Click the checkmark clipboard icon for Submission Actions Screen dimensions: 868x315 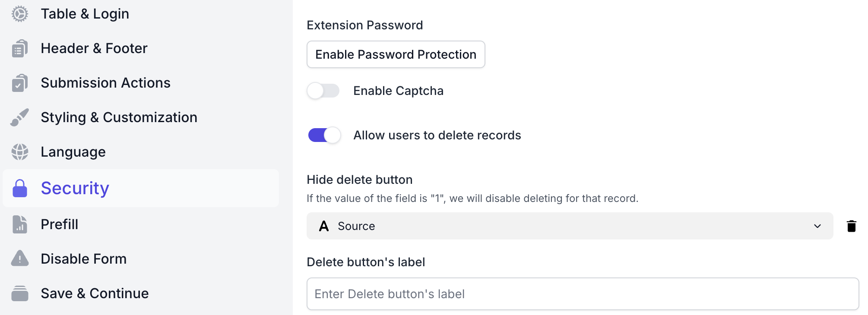tap(19, 83)
